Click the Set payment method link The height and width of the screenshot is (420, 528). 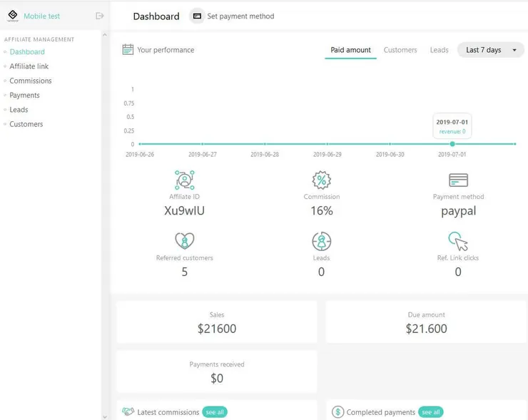240,16
